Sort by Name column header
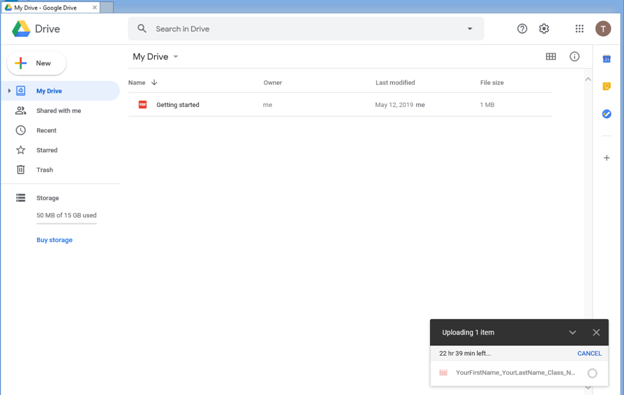Viewport: 624px width, 395px height. (136, 83)
